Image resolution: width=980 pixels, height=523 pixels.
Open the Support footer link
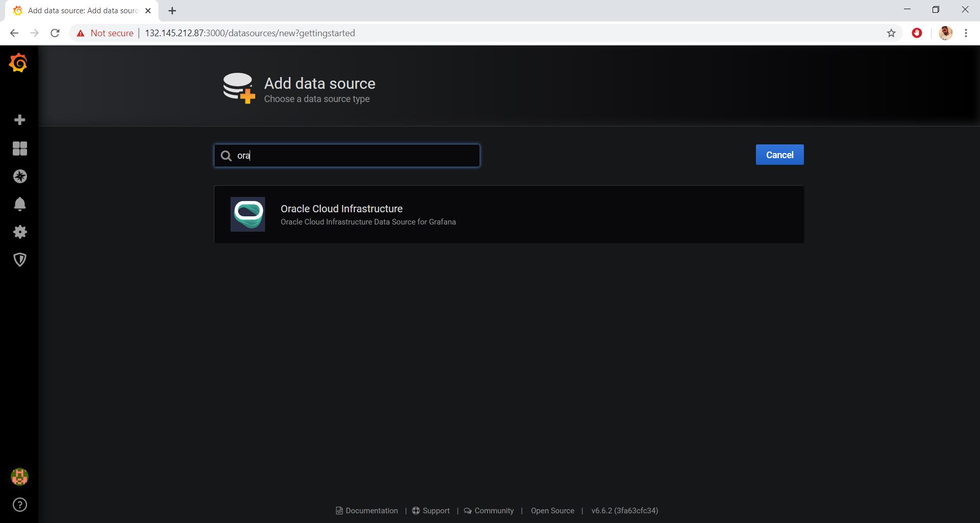pyautogui.click(x=431, y=511)
